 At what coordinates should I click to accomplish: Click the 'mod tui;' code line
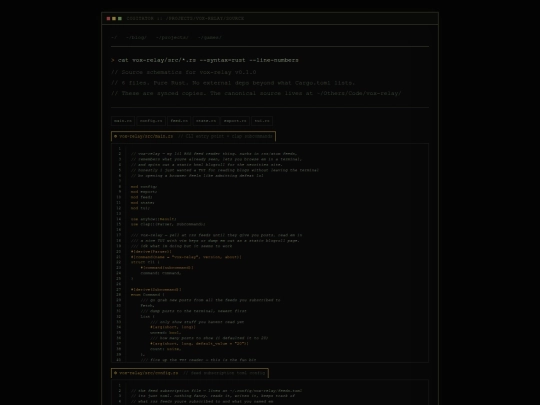click(x=140, y=208)
